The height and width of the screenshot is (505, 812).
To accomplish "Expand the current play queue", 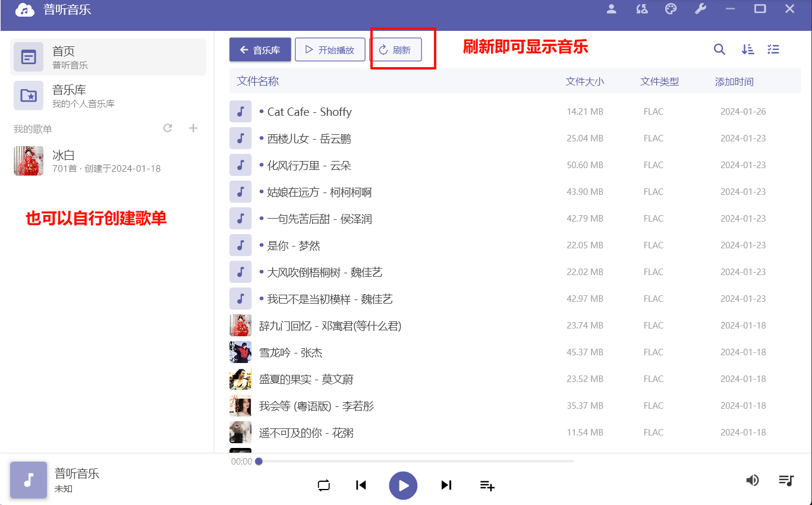I will click(x=786, y=480).
